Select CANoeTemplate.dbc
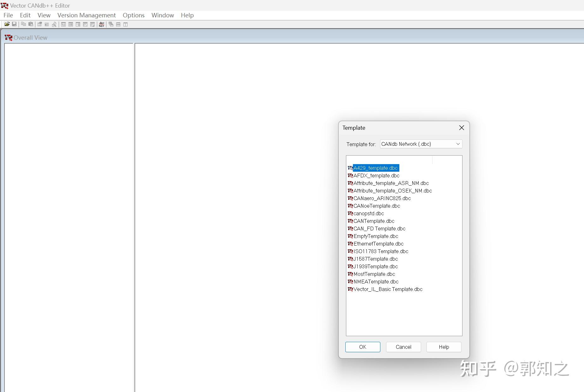 tap(377, 206)
